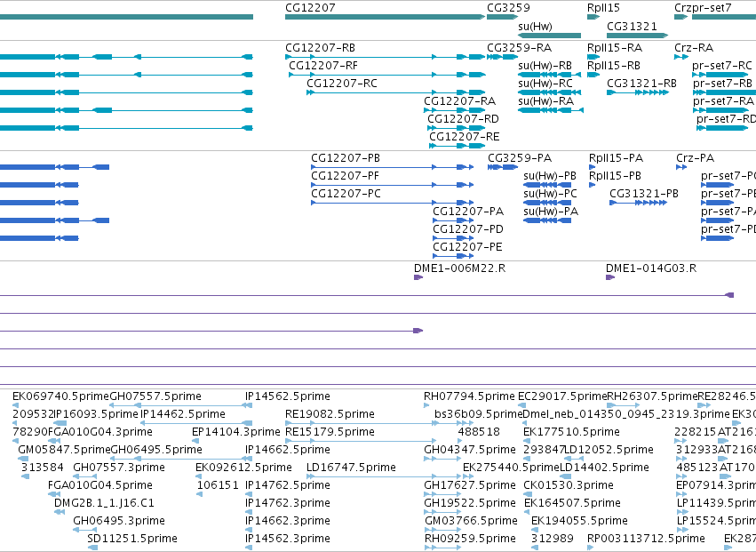The width and height of the screenshot is (756, 552).
Task: Select the DME1-006M22.R clone end label
Action: pos(459,268)
